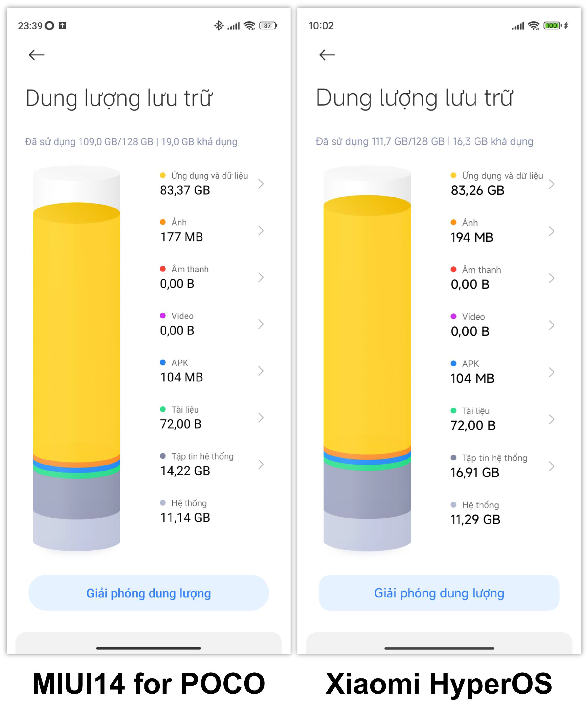
Task: Open the Tập tin hệ thống 16,91 GB chevron
Action: [x=552, y=466]
